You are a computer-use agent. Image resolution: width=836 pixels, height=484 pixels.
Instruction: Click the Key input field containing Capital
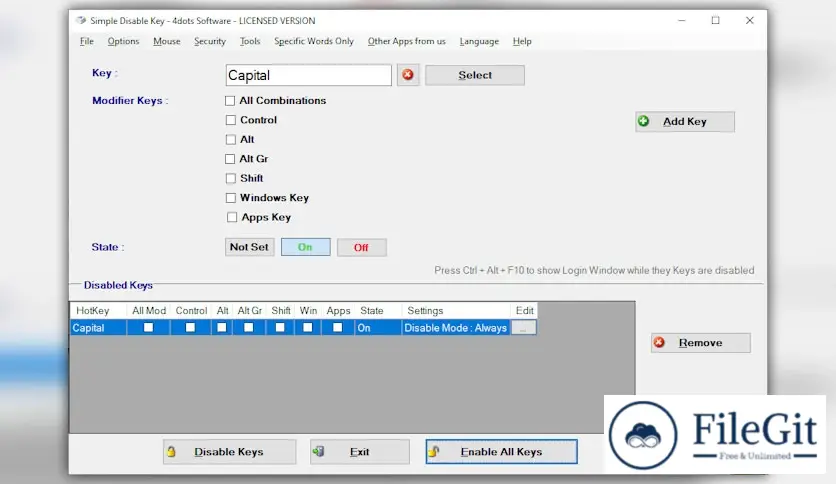click(x=309, y=75)
